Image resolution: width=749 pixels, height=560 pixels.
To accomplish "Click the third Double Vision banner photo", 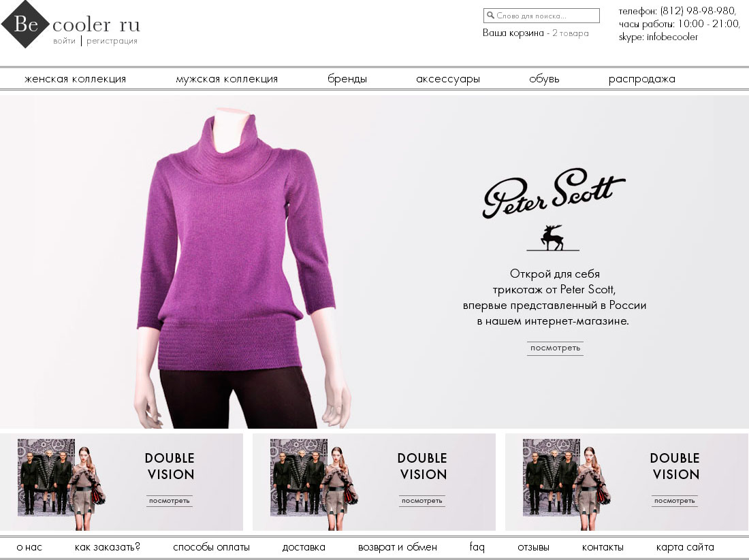I will point(567,483).
